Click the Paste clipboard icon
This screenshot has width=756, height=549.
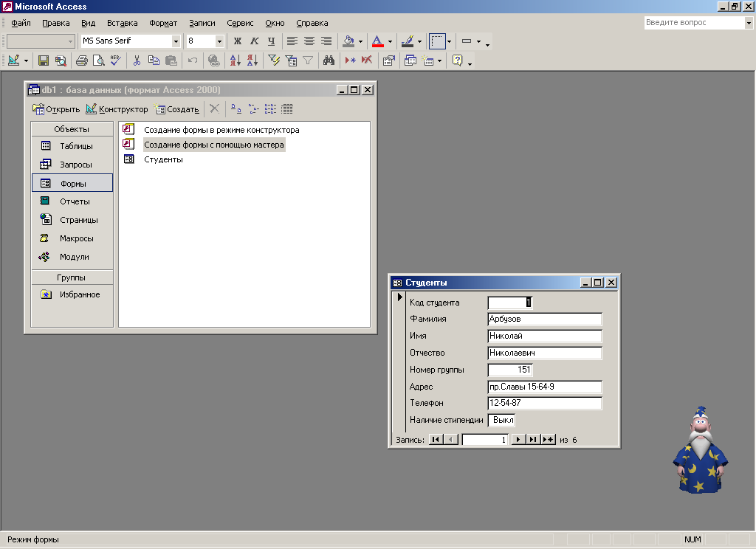[171, 61]
